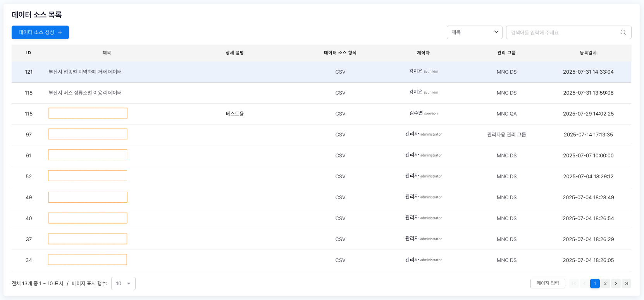Jump to the last page arrow
This screenshot has width=644, height=300.
point(626,283)
